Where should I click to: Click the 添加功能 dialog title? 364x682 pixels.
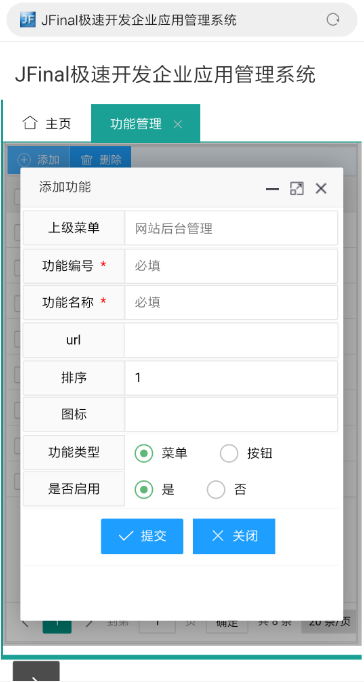(65, 187)
